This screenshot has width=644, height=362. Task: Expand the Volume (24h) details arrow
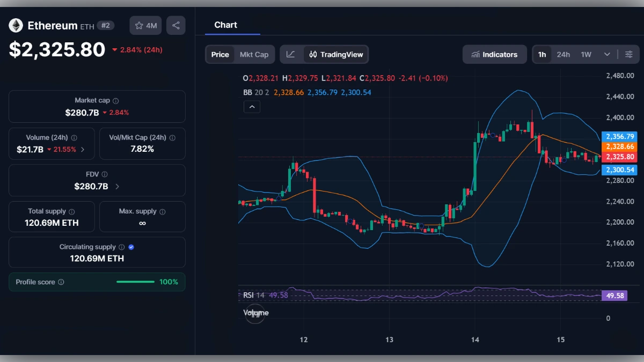(82, 150)
